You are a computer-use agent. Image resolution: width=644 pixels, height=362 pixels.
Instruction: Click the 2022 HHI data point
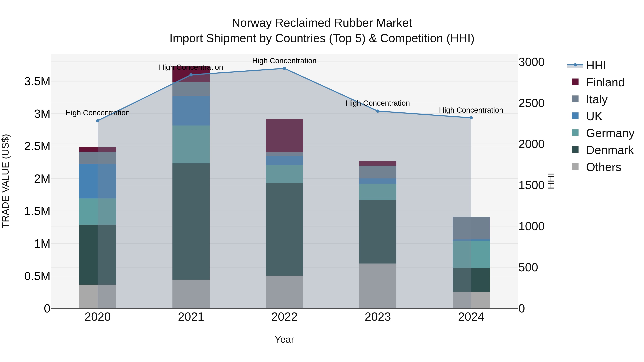click(284, 68)
